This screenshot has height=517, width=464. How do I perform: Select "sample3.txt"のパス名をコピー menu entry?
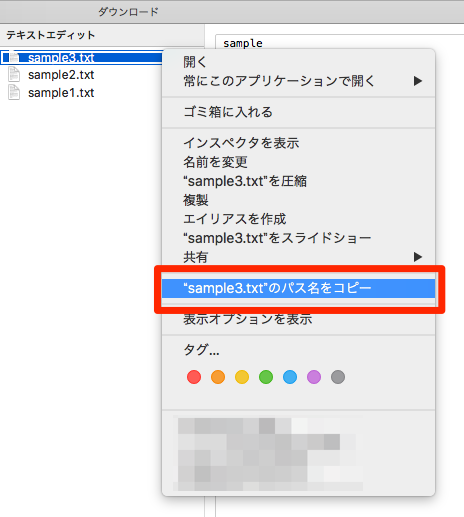298,288
